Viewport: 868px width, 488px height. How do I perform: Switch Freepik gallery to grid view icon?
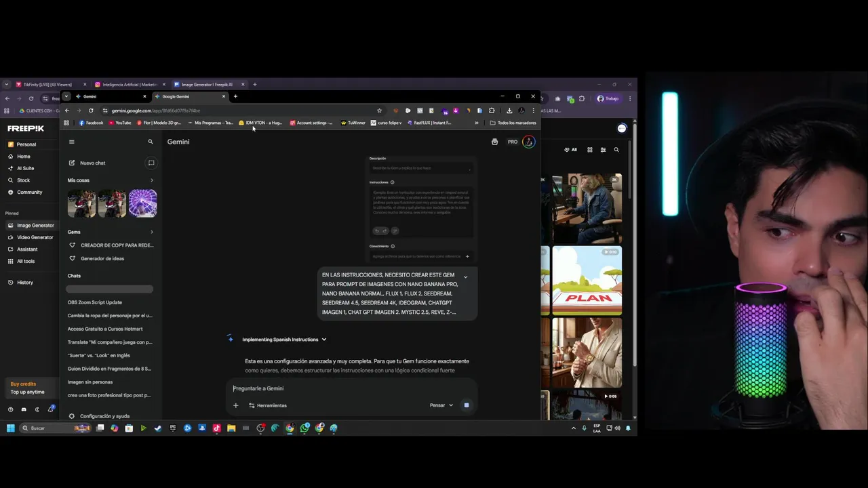[x=590, y=150]
